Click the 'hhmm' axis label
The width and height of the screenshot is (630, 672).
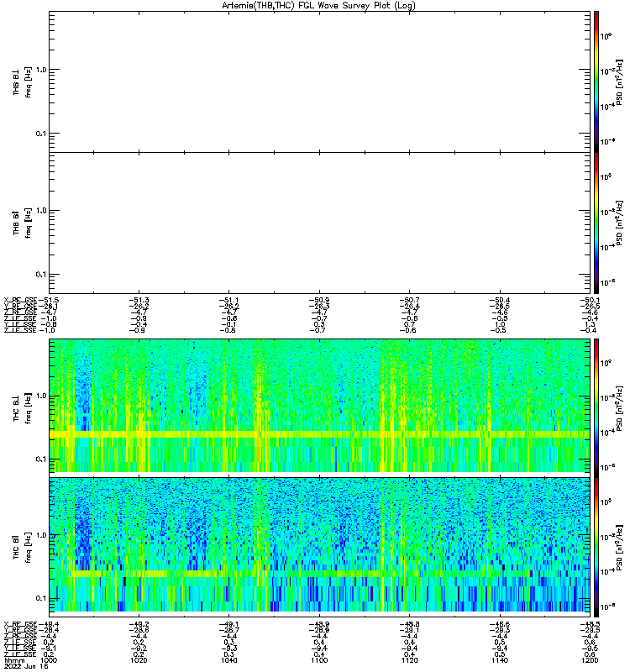coord(14,660)
